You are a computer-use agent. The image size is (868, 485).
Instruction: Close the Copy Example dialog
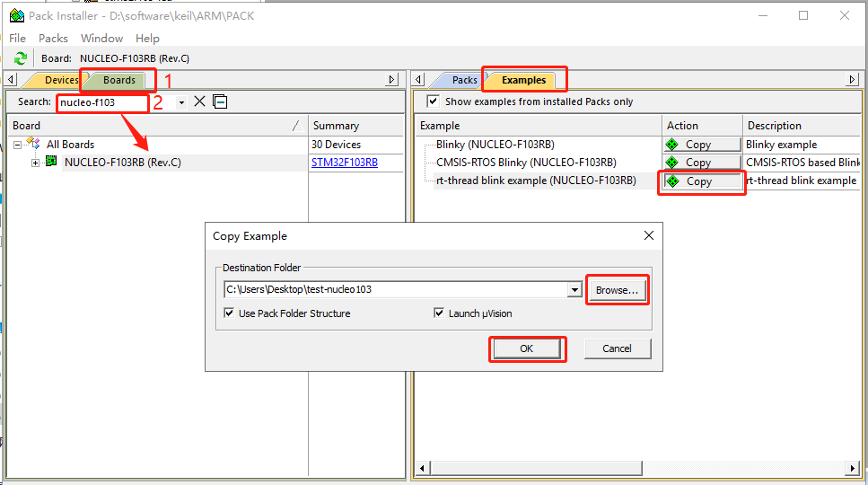[649, 236]
